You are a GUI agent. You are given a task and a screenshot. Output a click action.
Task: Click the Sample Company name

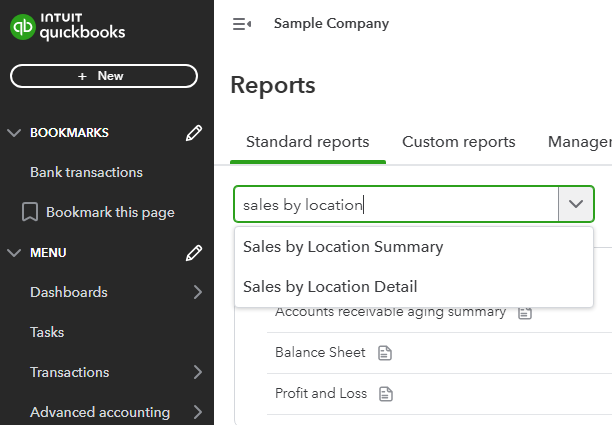coord(331,23)
